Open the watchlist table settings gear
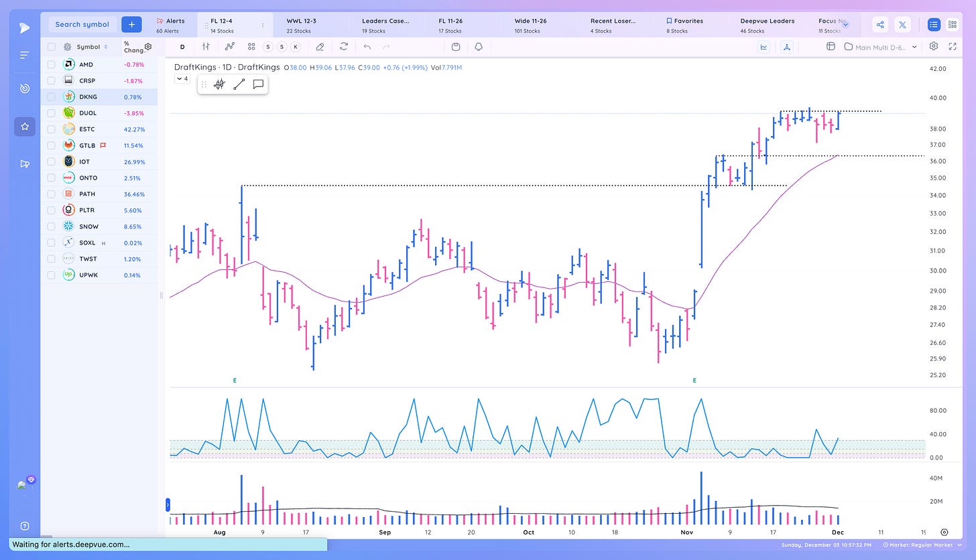This screenshot has height=560, width=976. point(67,47)
